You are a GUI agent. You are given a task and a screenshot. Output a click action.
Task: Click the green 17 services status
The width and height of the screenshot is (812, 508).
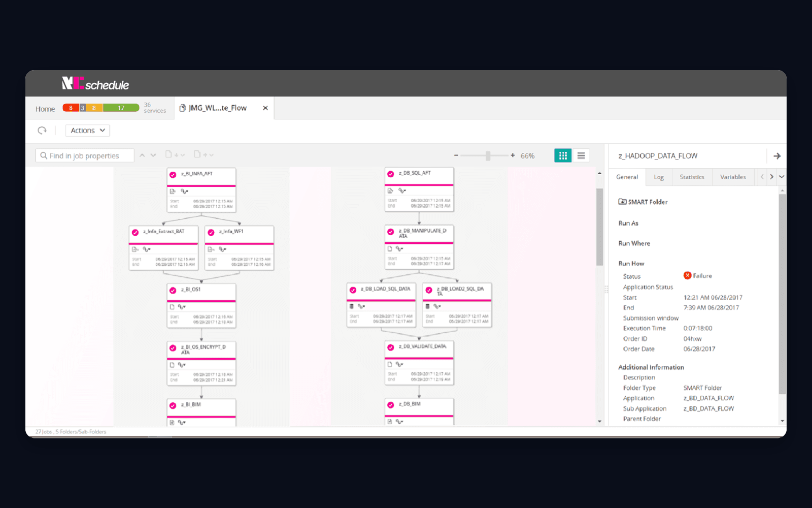tap(121, 108)
